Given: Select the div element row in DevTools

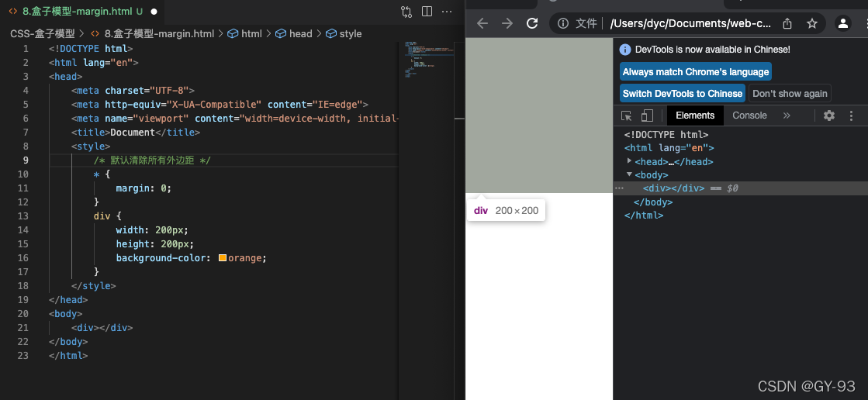Looking at the screenshot, I should click(741, 188).
